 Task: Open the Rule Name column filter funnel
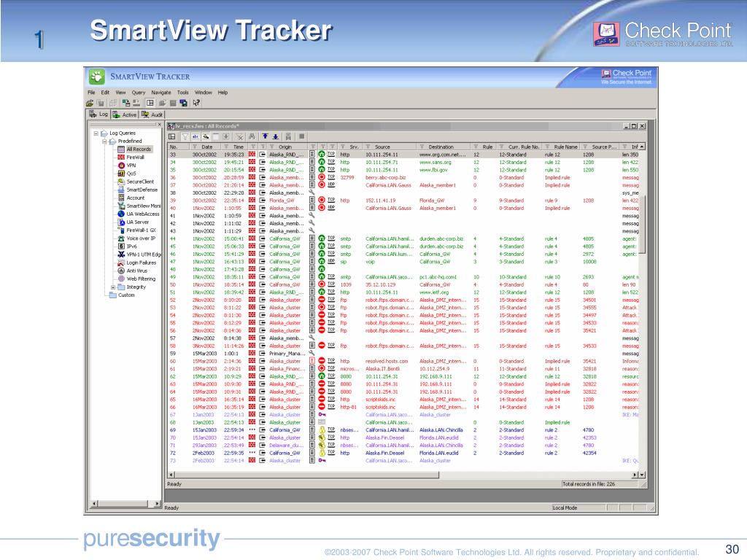point(547,147)
